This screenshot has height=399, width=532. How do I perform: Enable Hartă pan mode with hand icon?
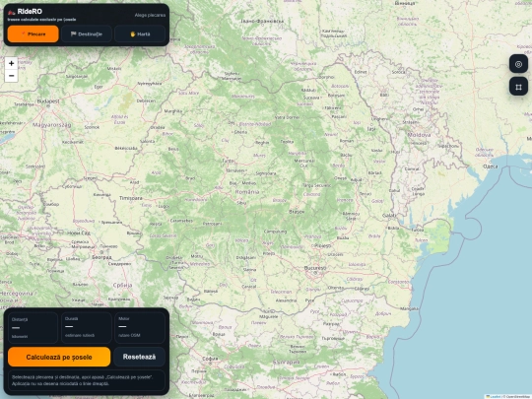coord(140,33)
